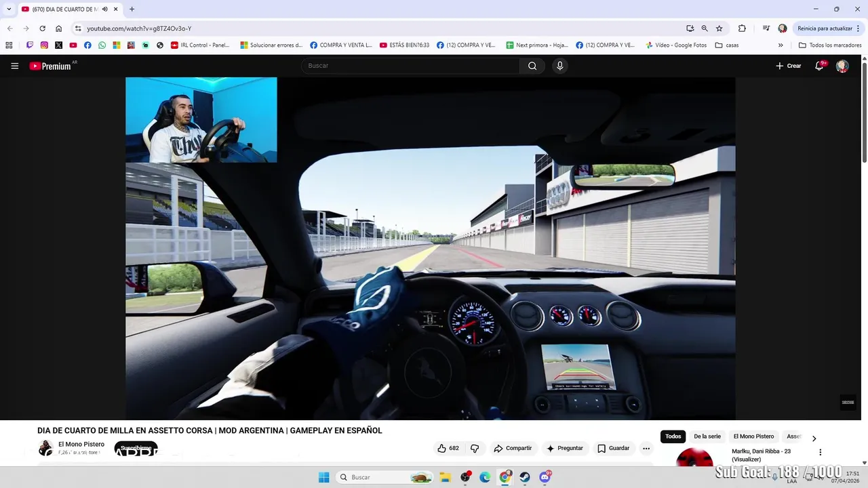Image resolution: width=868 pixels, height=488 pixels.
Task: Open the Solucionar errores bookmark
Action: tap(271, 45)
